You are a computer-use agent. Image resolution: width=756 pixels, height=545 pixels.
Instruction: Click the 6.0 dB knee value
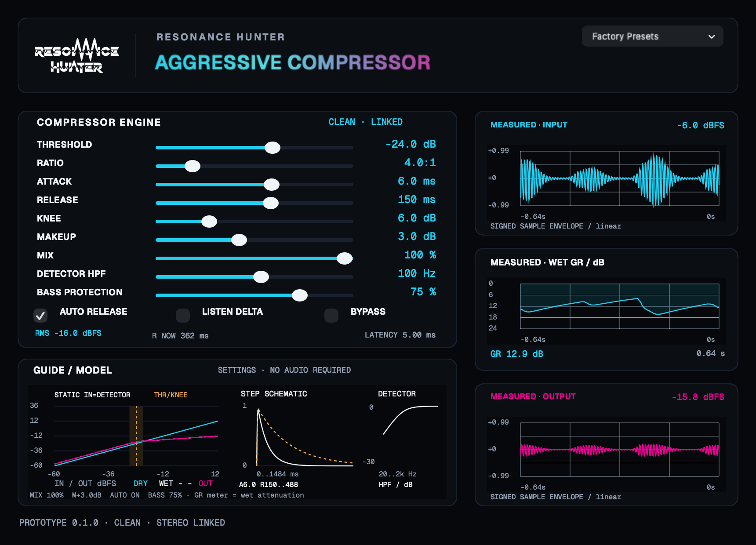[x=417, y=218]
